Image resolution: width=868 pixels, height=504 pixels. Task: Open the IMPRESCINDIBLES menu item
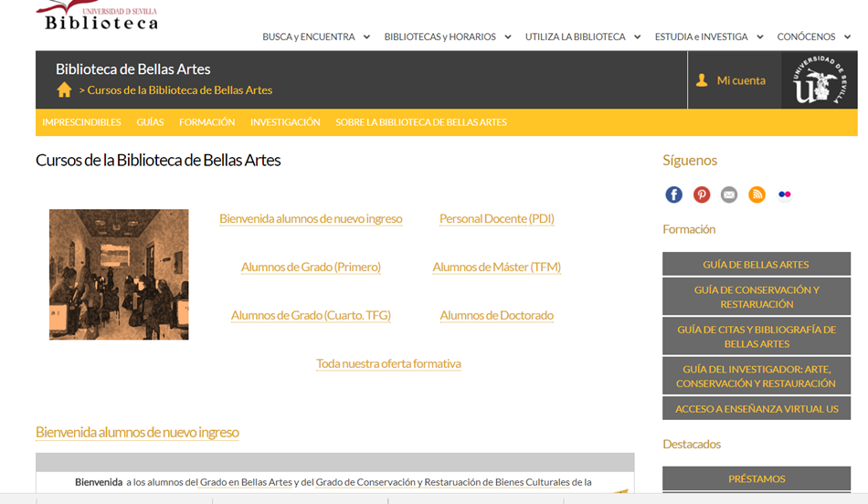tap(81, 122)
